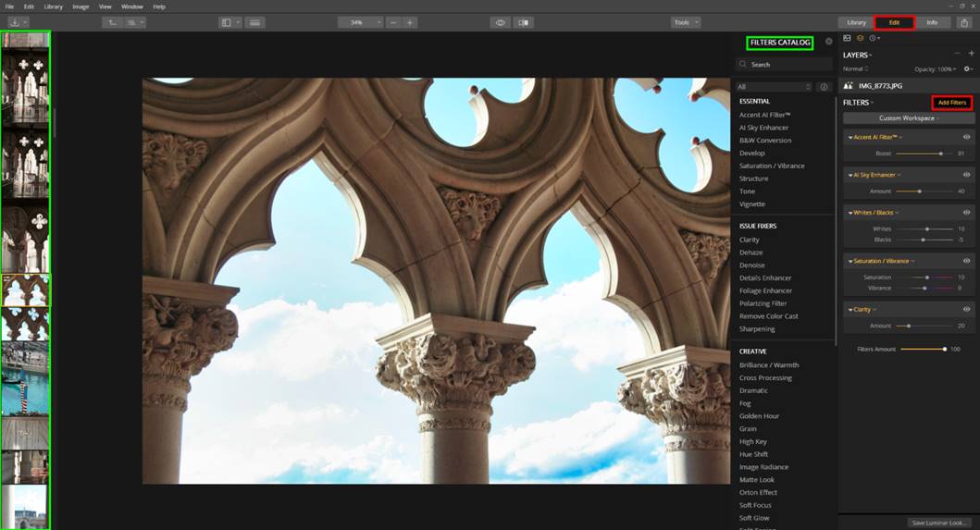Open the Custom Workspace dropdown
Image resolution: width=980 pixels, height=530 pixels.
pyautogui.click(x=908, y=118)
